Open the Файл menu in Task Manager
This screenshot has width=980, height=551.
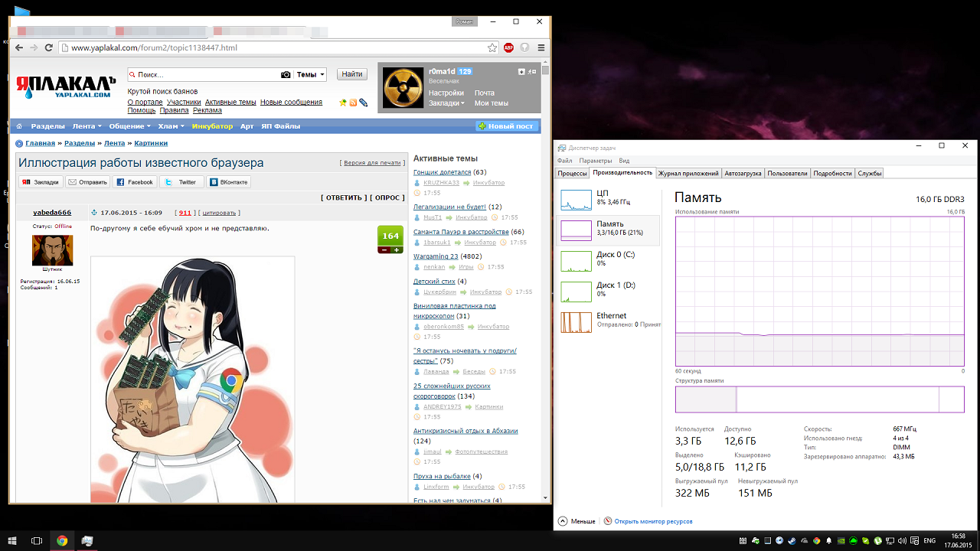(565, 161)
